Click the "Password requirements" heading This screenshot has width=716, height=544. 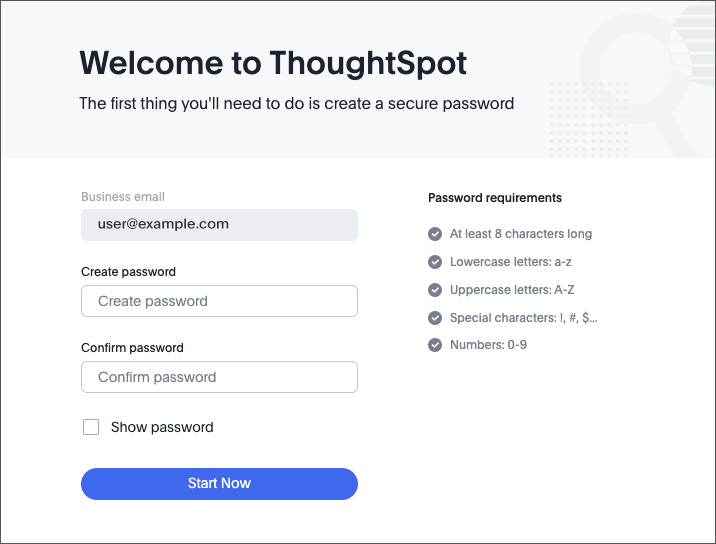495,198
